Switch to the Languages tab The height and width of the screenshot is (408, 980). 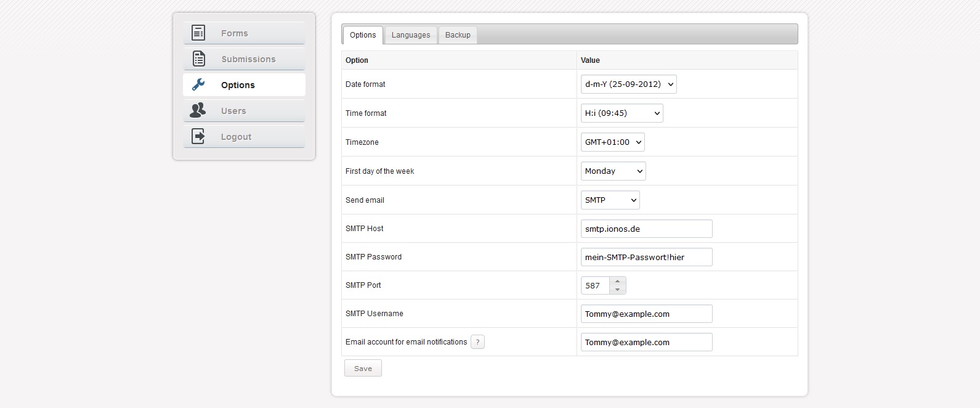[411, 35]
